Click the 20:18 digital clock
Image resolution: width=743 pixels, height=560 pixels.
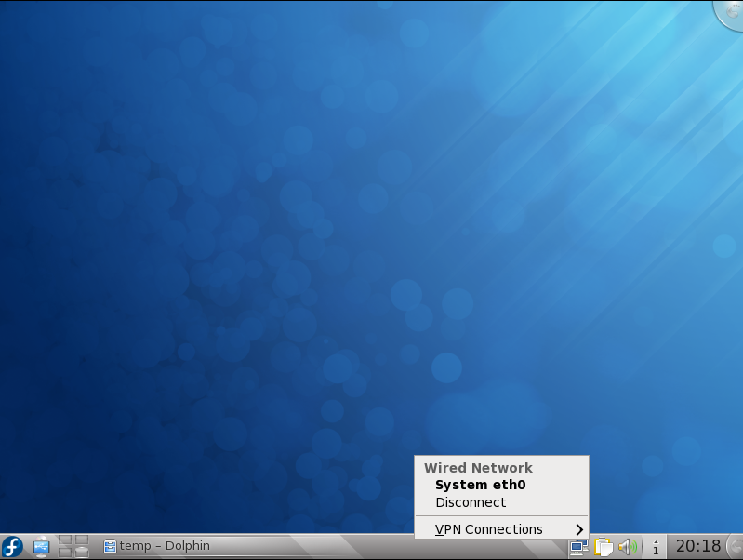[x=698, y=546]
